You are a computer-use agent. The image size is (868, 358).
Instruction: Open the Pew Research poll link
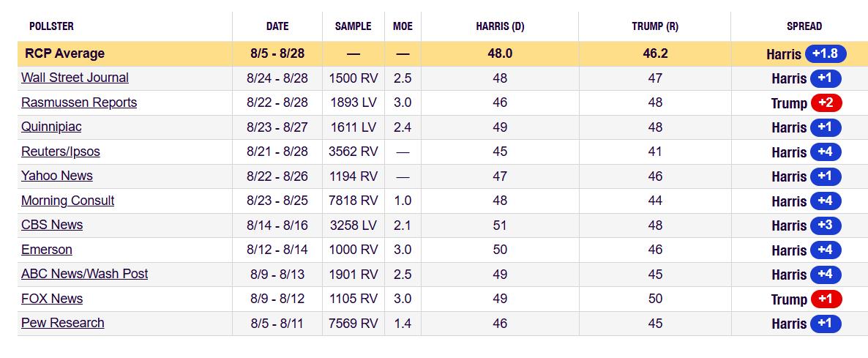click(x=63, y=323)
